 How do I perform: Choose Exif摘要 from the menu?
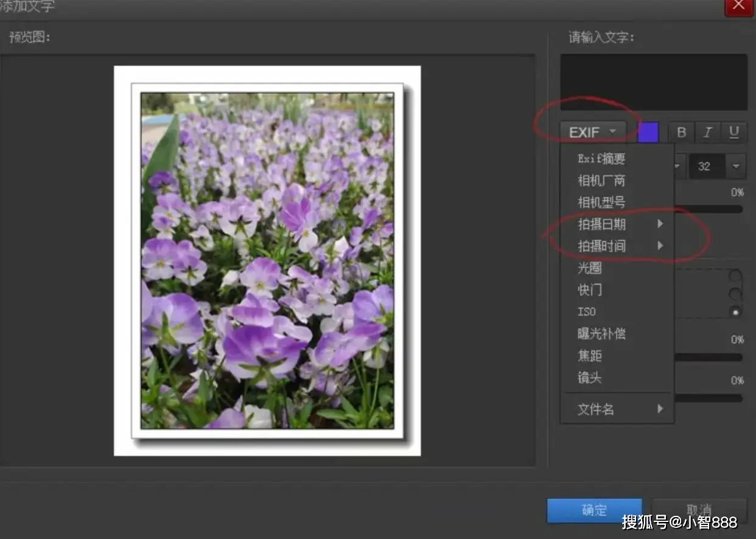600,158
